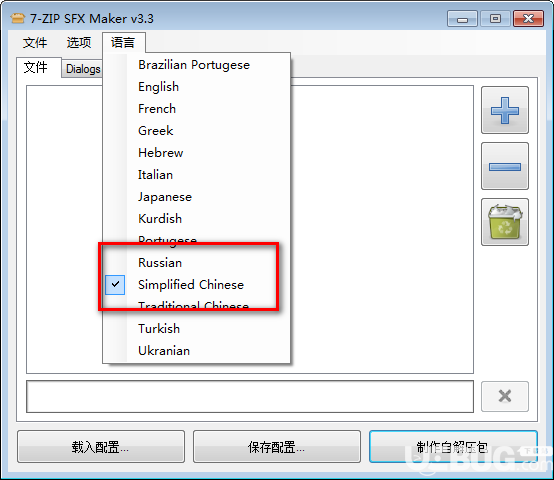Click the blue plus add-file button
This screenshot has width=554, height=480.
point(505,110)
